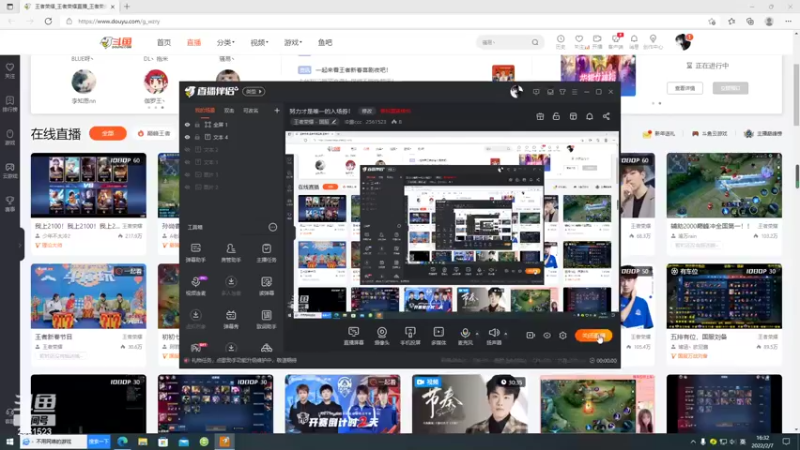Open 云游戏 in the Douyu left sidebar
This screenshot has height=450, width=800.
pos(10,170)
